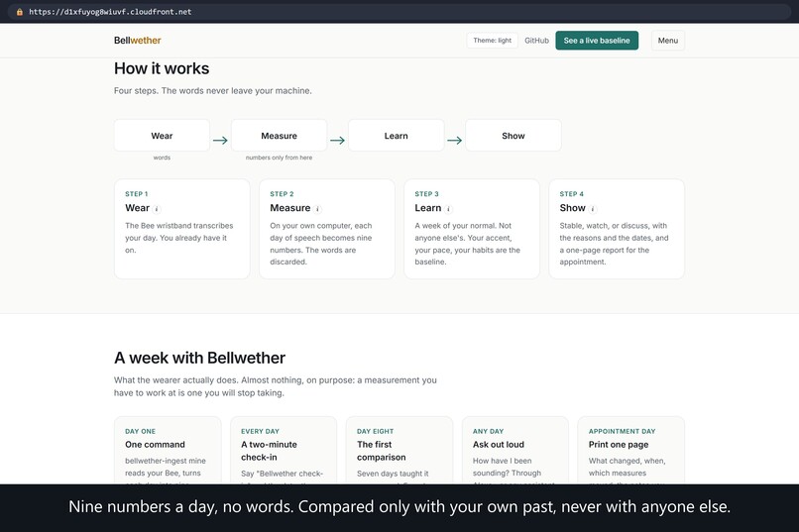Screen dimensions: 799x532
Task: Click See a live baseline button
Action: click(x=597, y=41)
